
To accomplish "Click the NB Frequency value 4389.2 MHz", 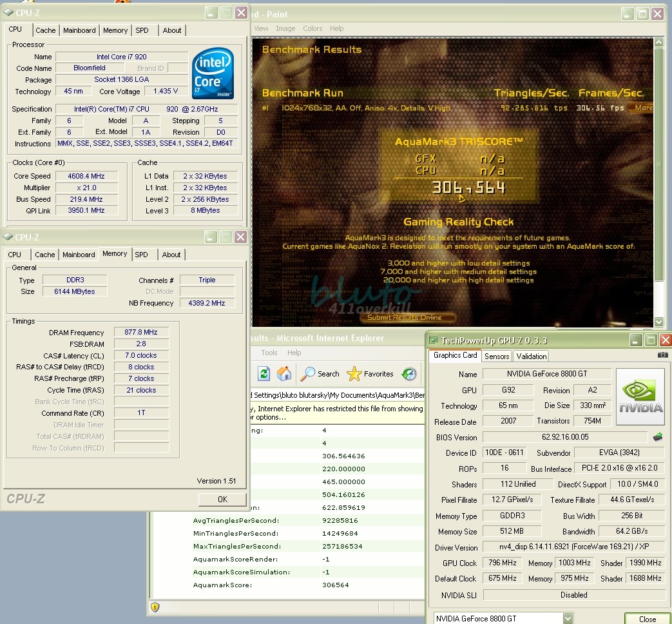I will pos(207,303).
